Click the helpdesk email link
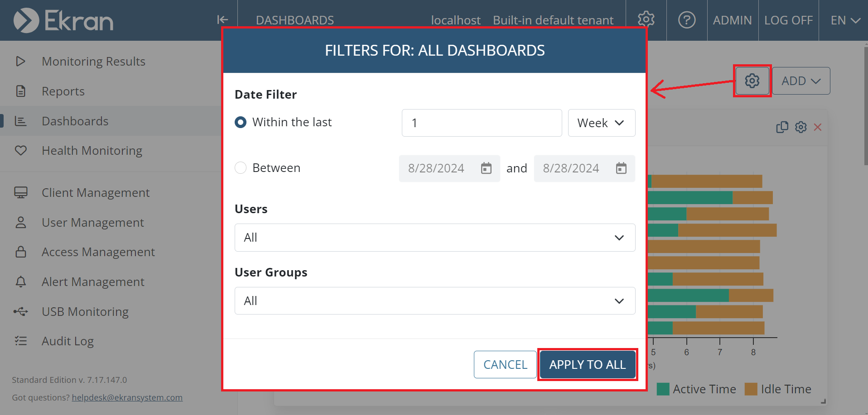The height and width of the screenshot is (415, 868). (127, 397)
